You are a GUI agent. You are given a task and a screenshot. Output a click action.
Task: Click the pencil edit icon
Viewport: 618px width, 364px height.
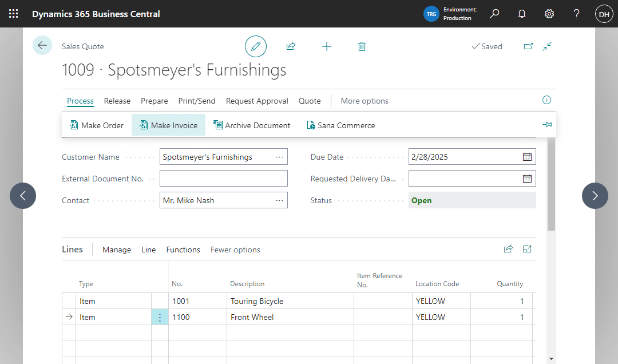pyautogui.click(x=256, y=46)
